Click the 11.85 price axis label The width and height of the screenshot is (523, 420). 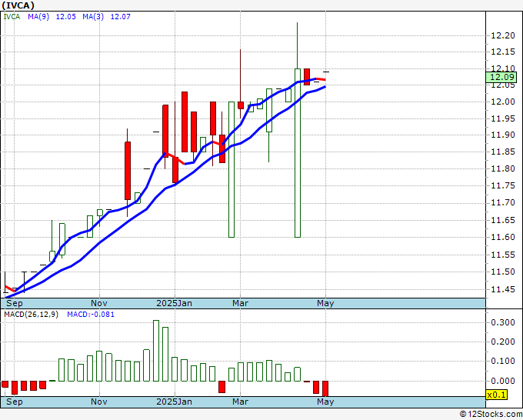point(503,152)
